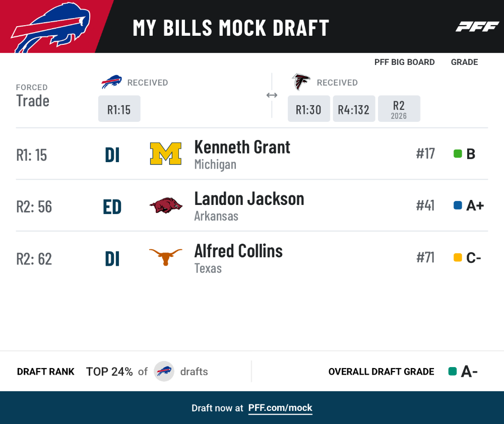504x424 pixels.
Task: Click the Texas Longhorns logo
Action: 165,257
